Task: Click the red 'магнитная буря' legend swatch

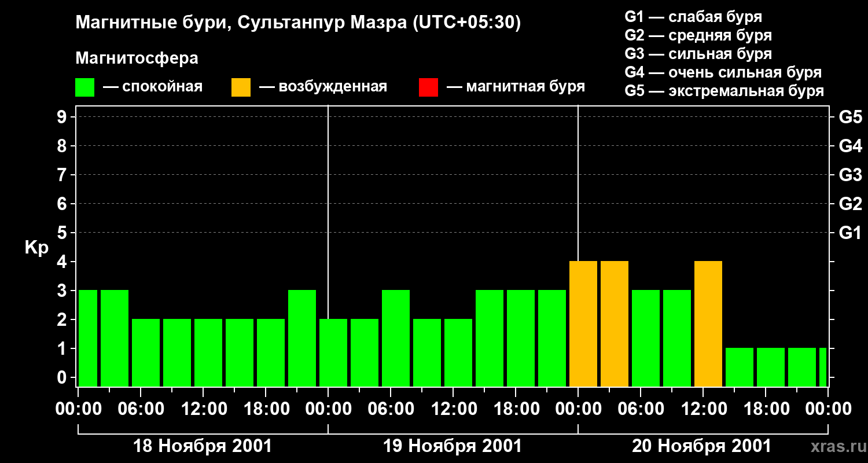Action: 428,87
